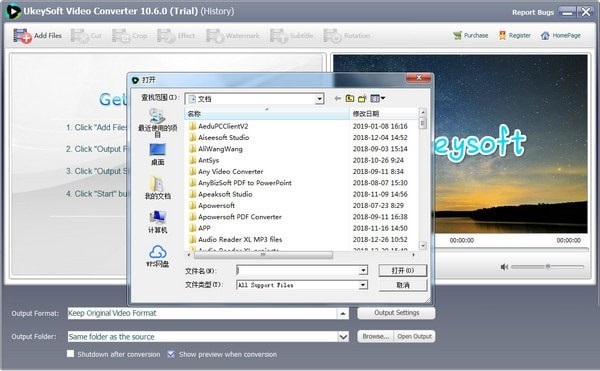
Task: Click the Cancel button in dialog
Action: (x=403, y=285)
